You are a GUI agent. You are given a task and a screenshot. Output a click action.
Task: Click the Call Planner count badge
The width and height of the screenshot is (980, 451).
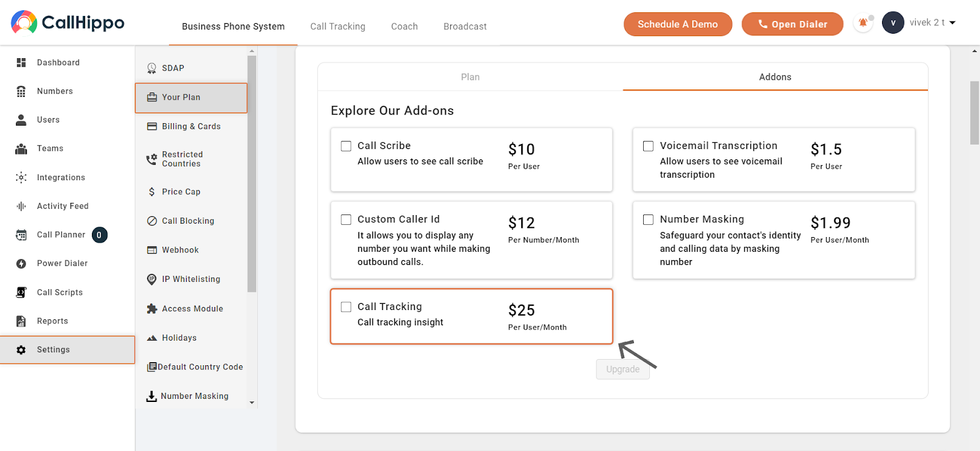tap(99, 235)
